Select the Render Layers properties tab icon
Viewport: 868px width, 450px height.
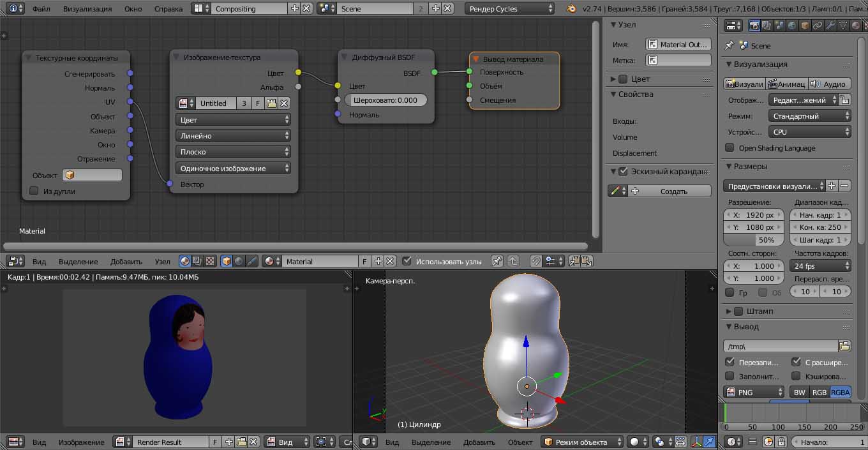click(x=767, y=26)
